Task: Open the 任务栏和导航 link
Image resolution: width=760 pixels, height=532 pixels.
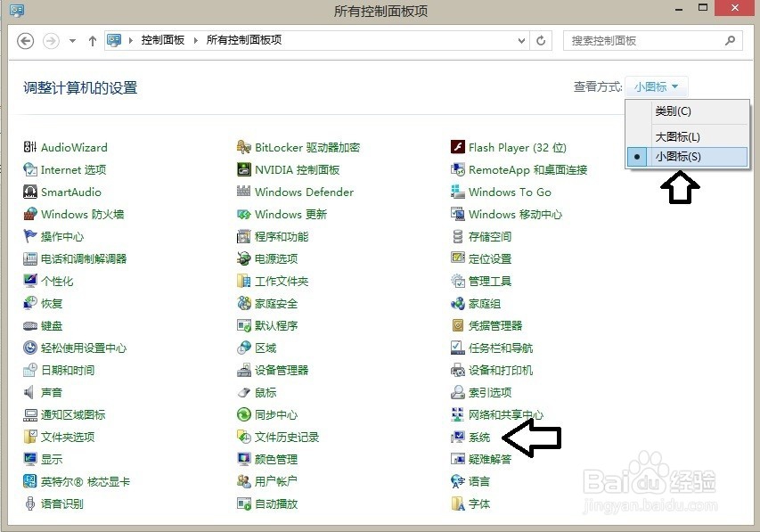Action: (x=501, y=348)
